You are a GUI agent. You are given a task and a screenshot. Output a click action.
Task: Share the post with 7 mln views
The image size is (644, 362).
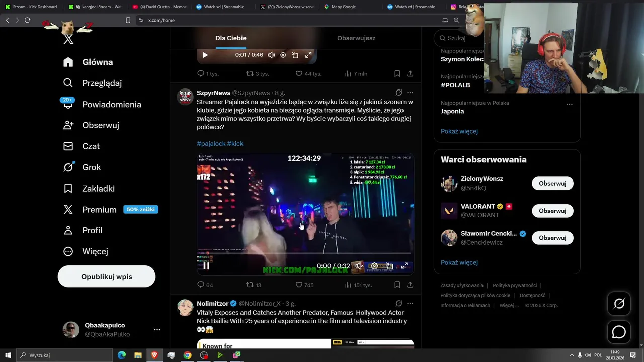tap(410, 74)
